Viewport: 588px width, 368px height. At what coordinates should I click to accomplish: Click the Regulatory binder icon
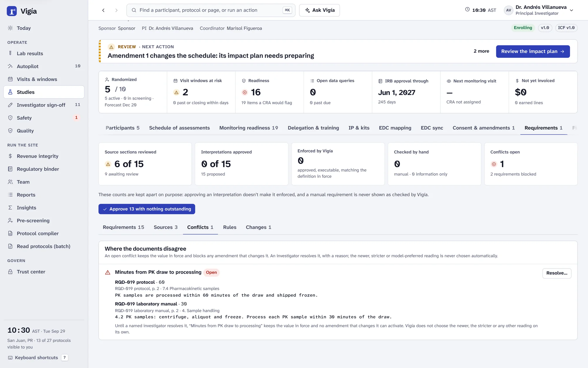pos(10,169)
